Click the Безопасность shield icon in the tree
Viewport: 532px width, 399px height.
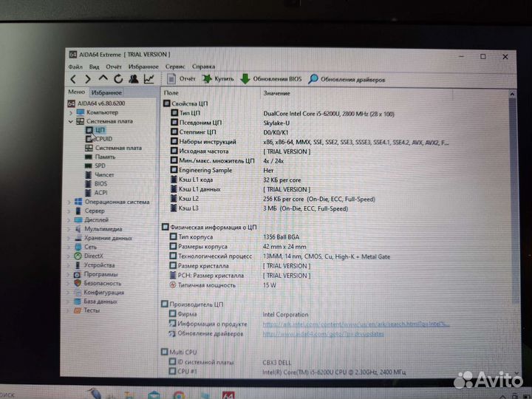[x=78, y=283]
